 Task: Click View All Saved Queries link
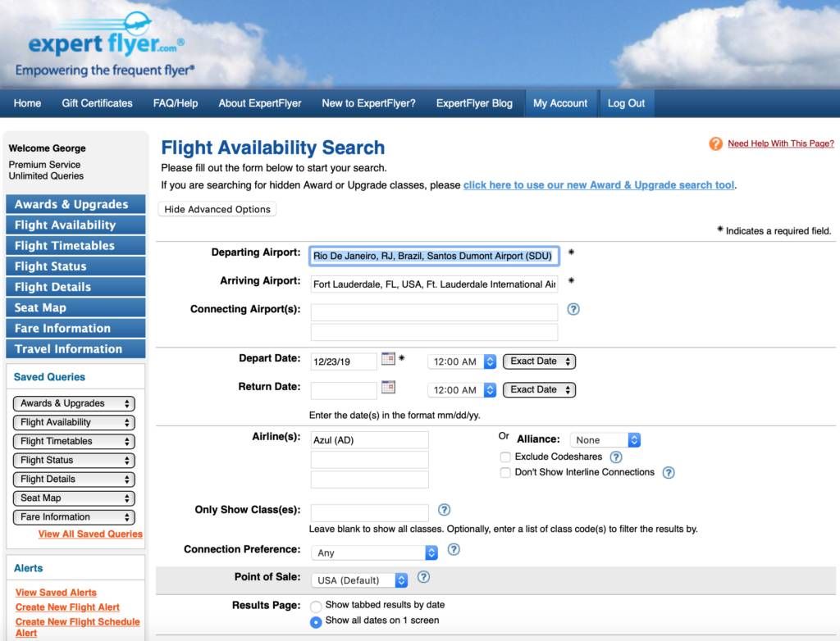coord(90,534)
